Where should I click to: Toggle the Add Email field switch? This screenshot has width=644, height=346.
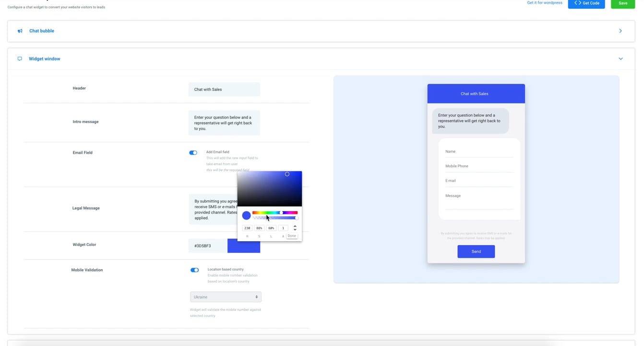pos(193,153)
